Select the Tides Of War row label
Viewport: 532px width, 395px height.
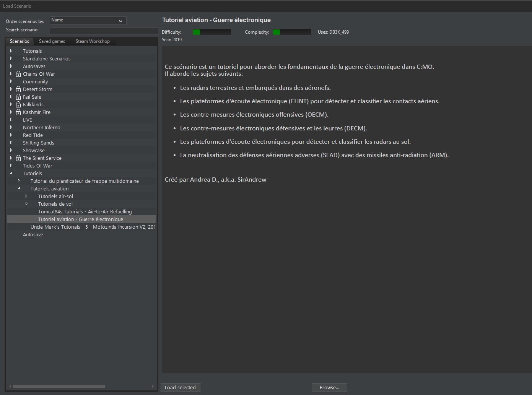37,166
